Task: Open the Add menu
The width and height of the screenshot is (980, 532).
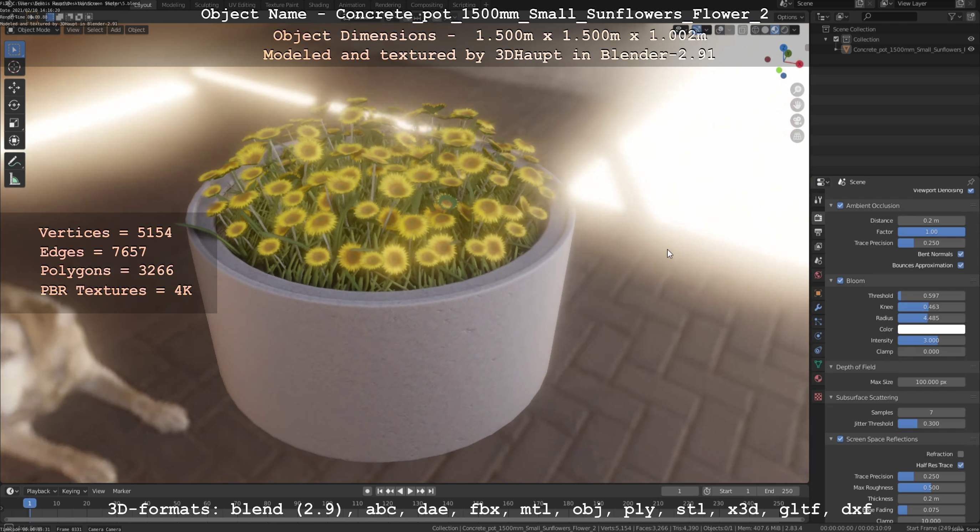Action: [x=116, y=30]
